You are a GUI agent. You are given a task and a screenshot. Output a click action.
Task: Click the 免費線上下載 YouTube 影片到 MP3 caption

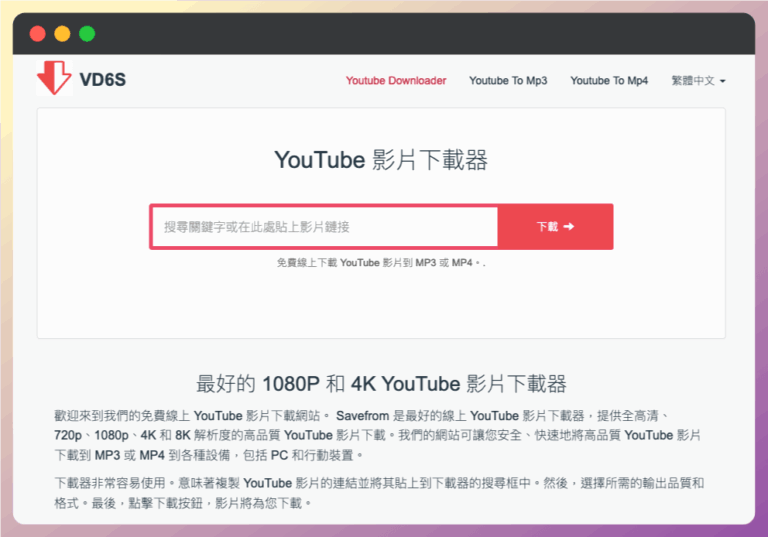(x=381, y=263)
